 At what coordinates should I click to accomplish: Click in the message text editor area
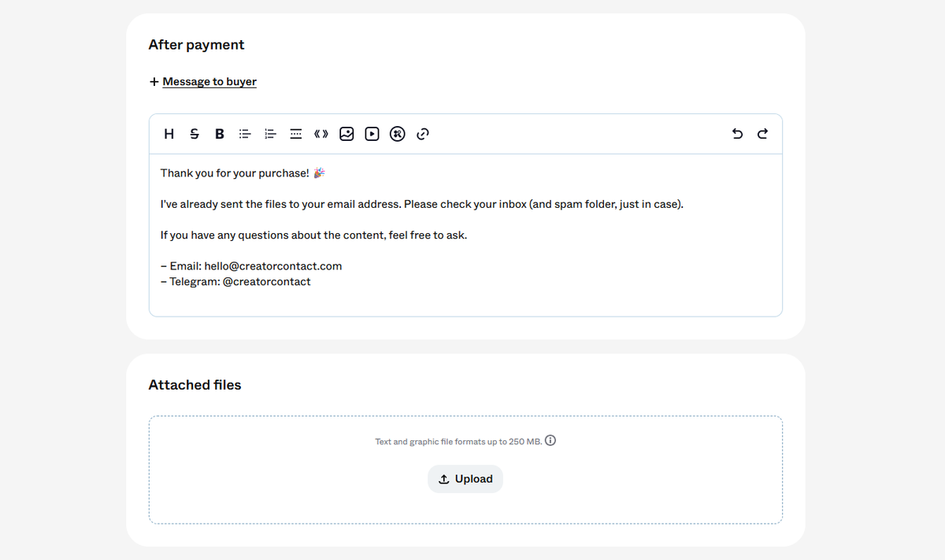465,235
